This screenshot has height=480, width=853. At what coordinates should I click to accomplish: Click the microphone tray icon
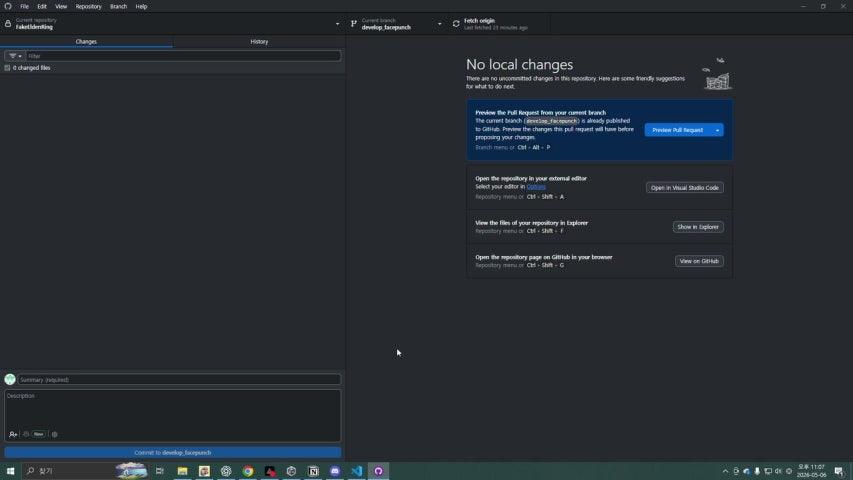757,471
